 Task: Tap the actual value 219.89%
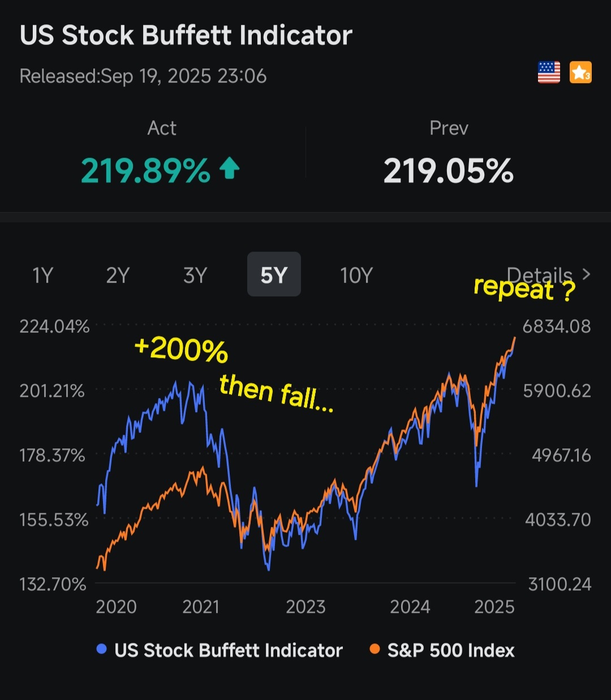tap(145, 171)
